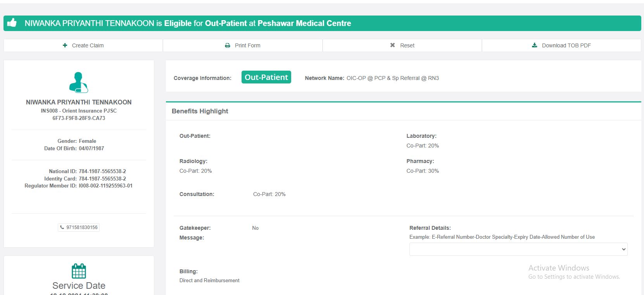The width and height of the screenshot is (644, 295).
Task: Click the download icon beside Download TOB PDF
Action: coord(535,45)
